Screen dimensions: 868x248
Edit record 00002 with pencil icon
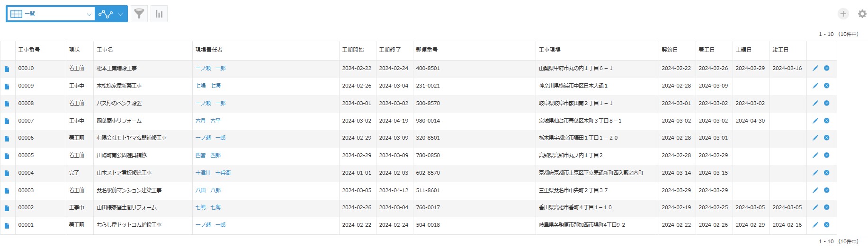815,207
